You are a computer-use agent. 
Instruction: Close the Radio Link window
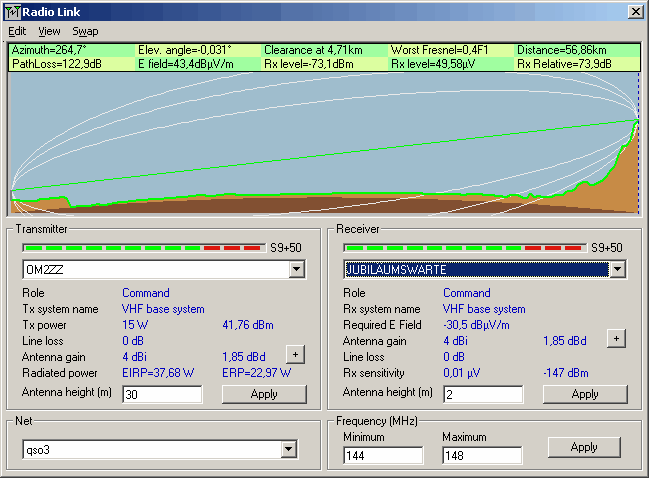tap(635, 12)
